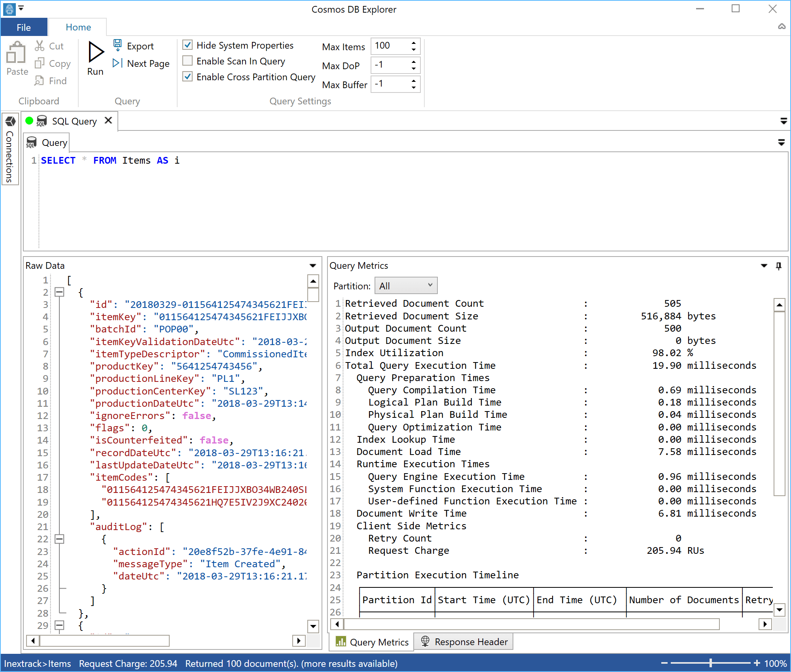
Task: Select the Home ribbon tab
Action: (x=78, y=27)
